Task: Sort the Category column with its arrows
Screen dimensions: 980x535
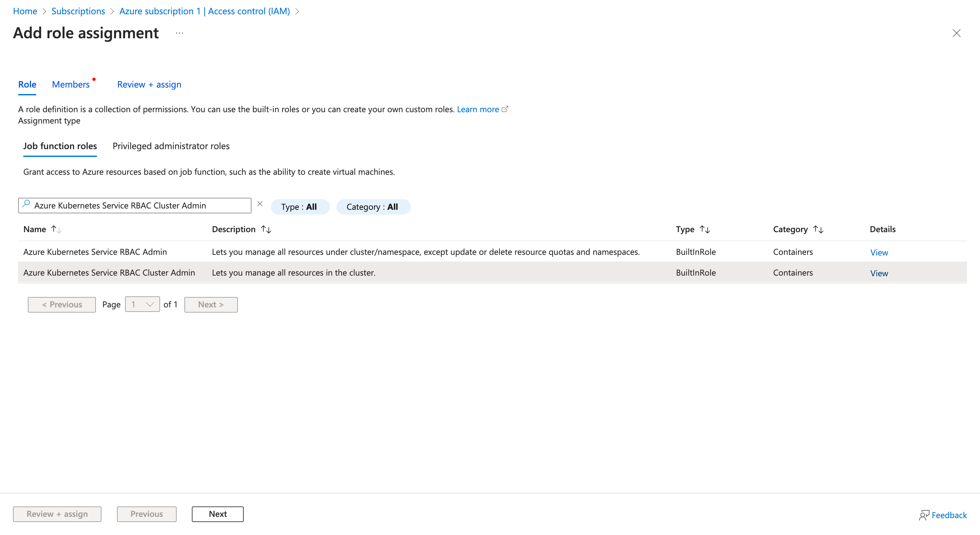Action: (x=818, y=229)
